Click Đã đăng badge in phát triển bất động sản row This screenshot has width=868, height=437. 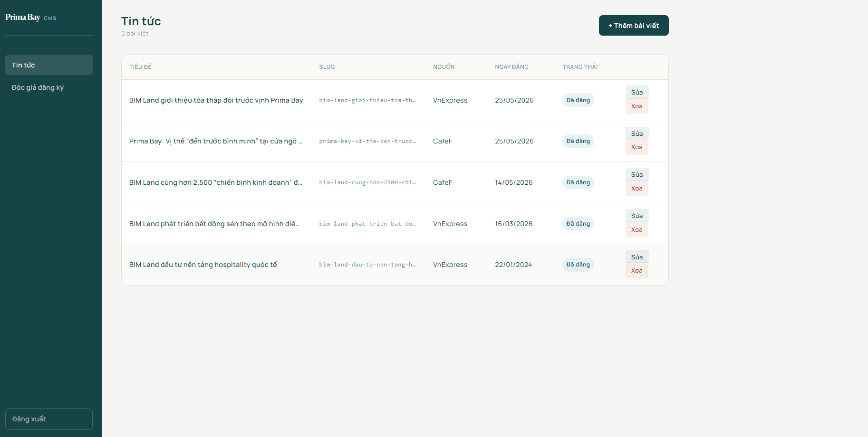click(578, 224)
